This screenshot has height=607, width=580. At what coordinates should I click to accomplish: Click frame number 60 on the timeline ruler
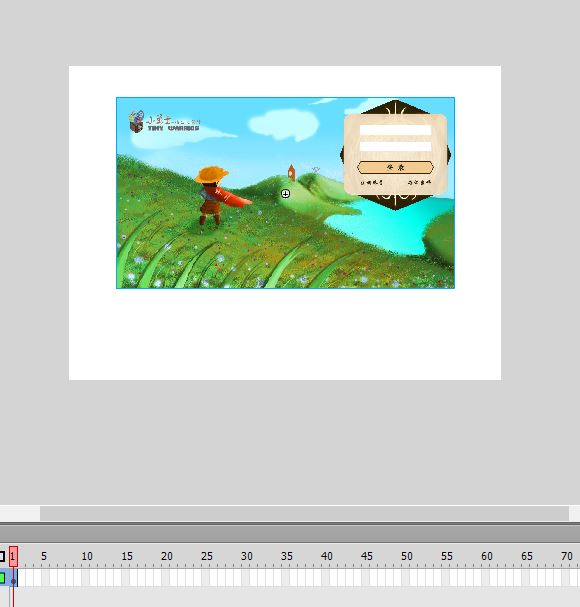(487, 556)
